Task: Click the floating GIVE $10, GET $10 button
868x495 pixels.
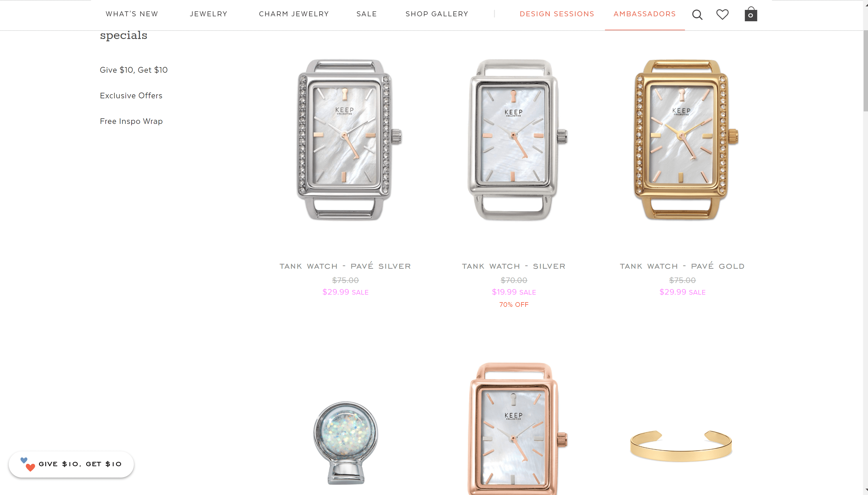Action: [x=71, y=464]
